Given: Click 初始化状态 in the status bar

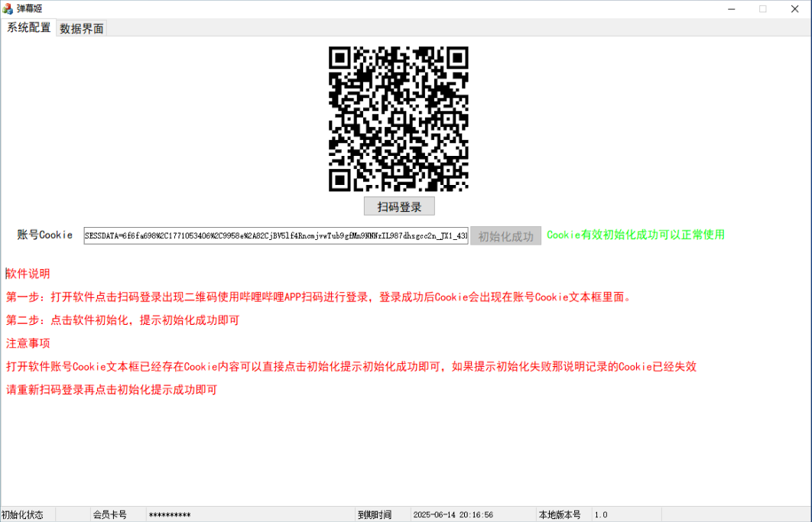Looking at the screenshot, I should [x=22, y=515].
